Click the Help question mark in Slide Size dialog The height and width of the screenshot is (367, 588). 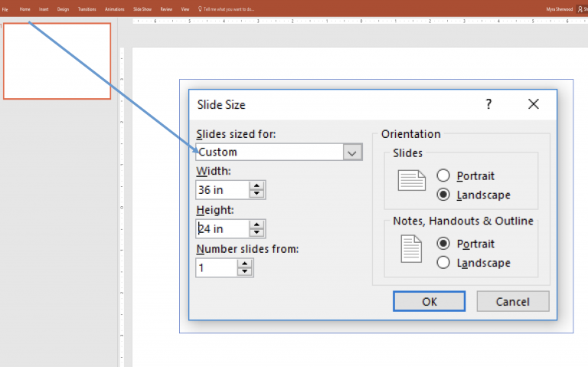point(488,104)
